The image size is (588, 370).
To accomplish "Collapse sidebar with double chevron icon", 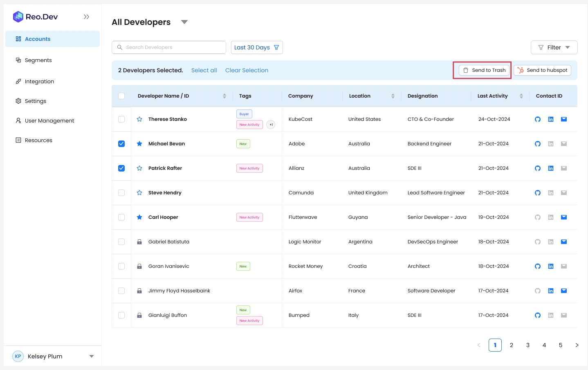I will [x=86, y=17].
